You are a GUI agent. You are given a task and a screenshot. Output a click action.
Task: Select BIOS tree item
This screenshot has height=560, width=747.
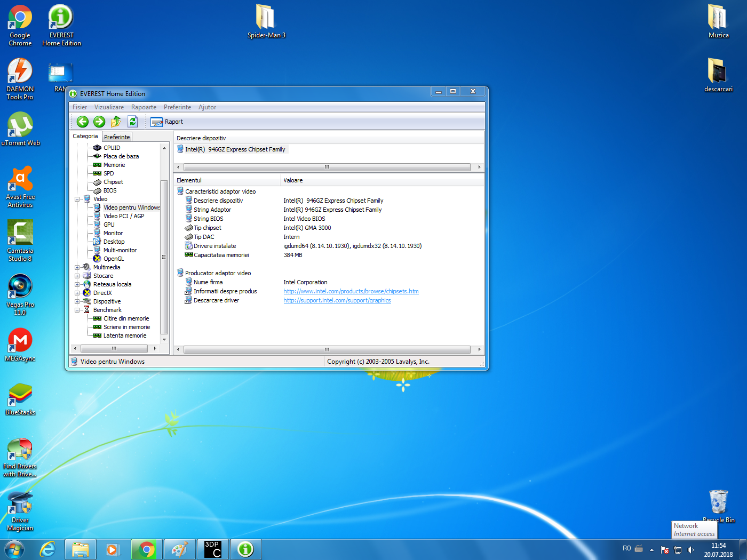pyautogui.click(x=110, y=190)
